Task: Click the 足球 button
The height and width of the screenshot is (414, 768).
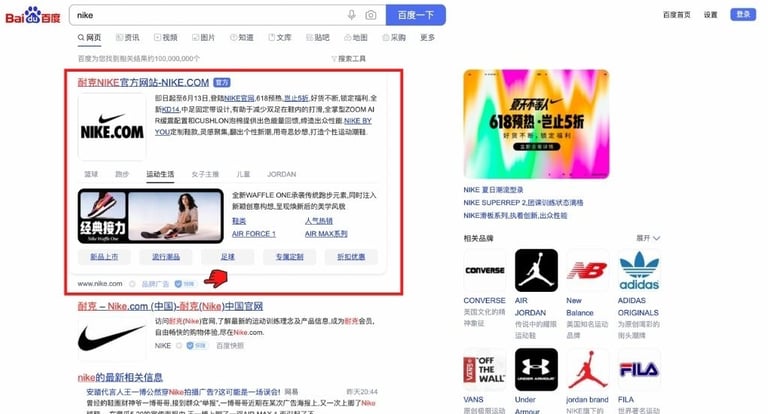Action: (x=228, y=257)
